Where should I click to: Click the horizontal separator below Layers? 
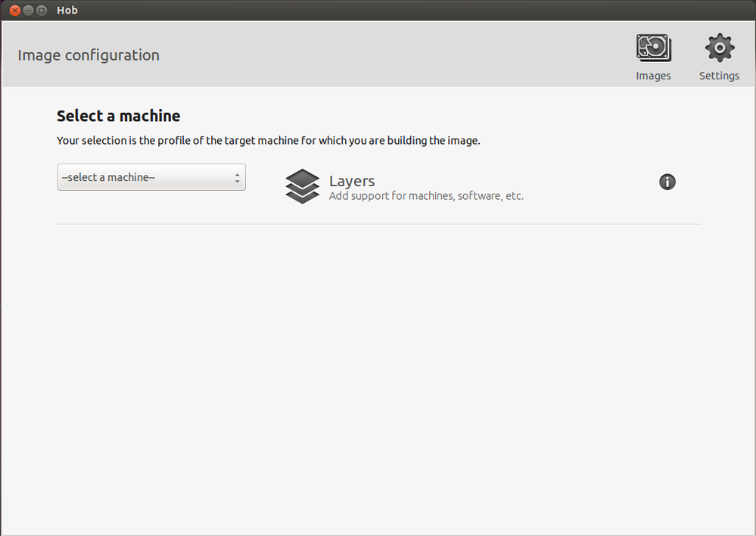tap(378, 224)
